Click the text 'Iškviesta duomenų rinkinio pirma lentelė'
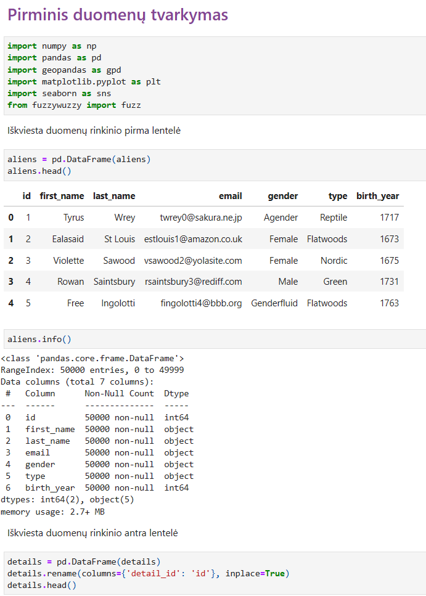 (x=94, y=131)
